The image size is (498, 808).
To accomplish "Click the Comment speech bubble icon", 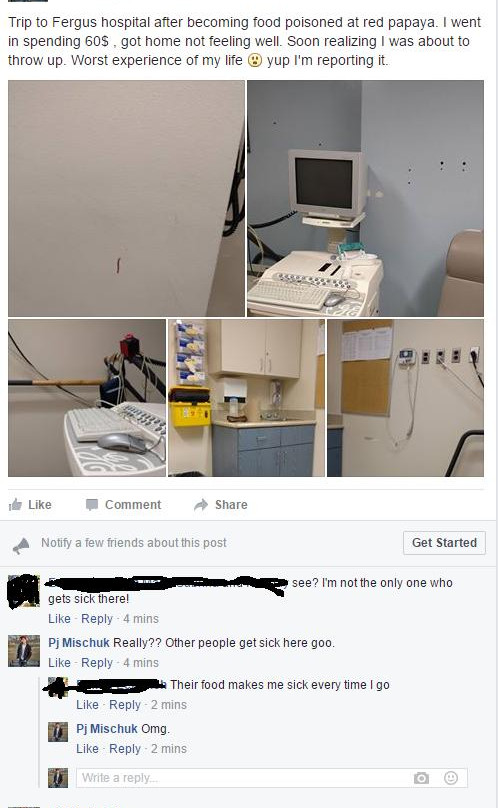I will tap(92, 504).
